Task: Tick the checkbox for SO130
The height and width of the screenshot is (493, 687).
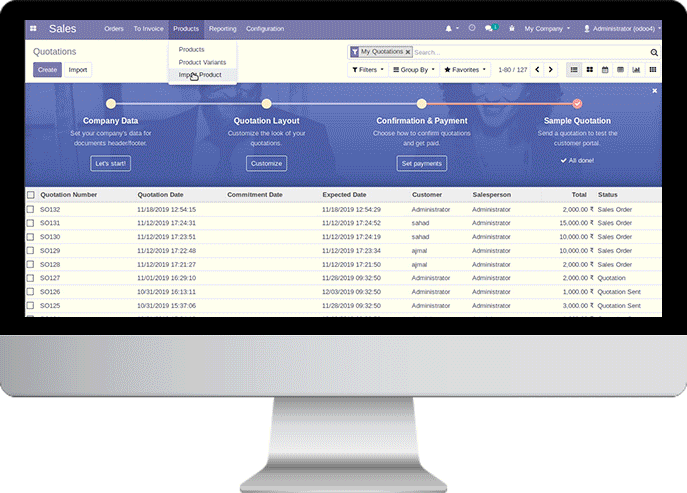Action: pos(30,237)
